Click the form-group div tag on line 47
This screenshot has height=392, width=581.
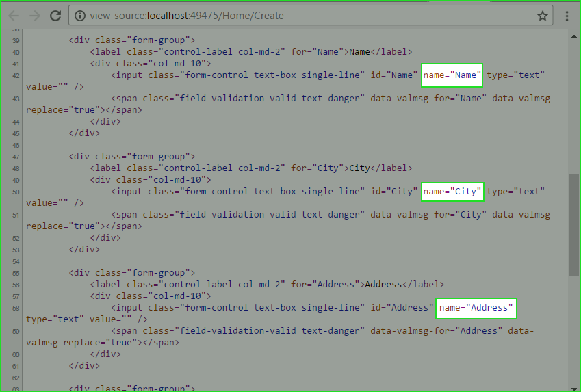pos(132,157)
